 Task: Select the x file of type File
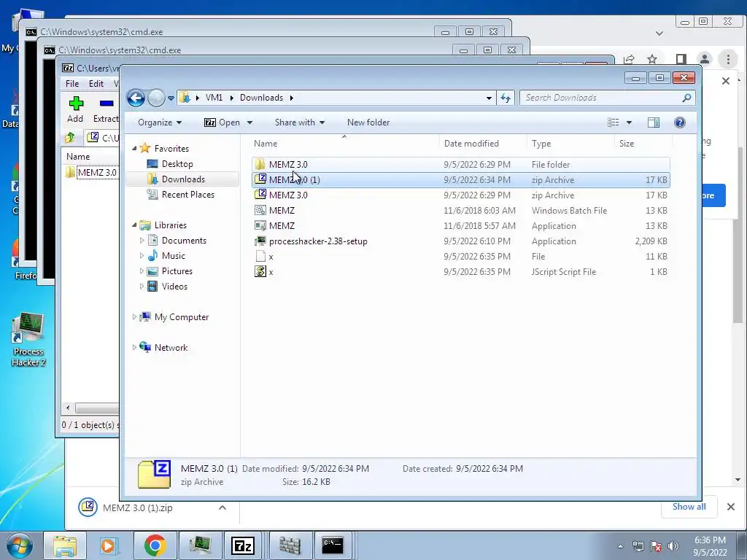[x=460, y=256]
